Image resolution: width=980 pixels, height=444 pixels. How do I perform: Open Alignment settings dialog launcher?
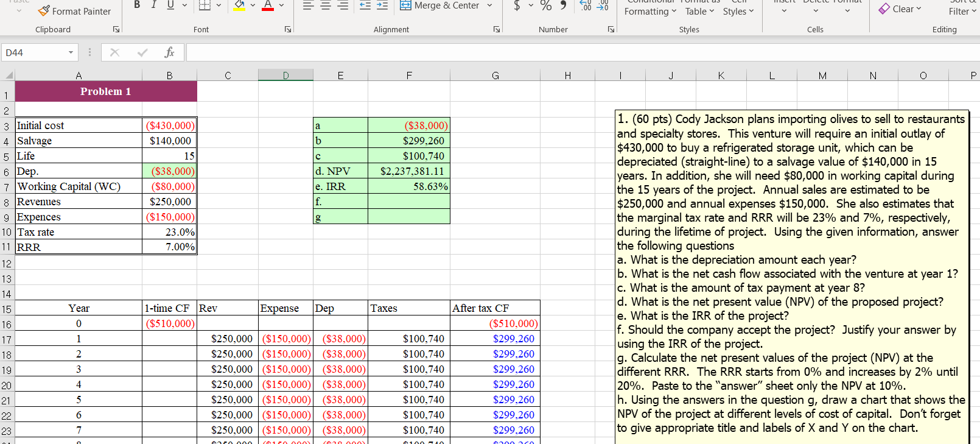[x=497, y=29]
